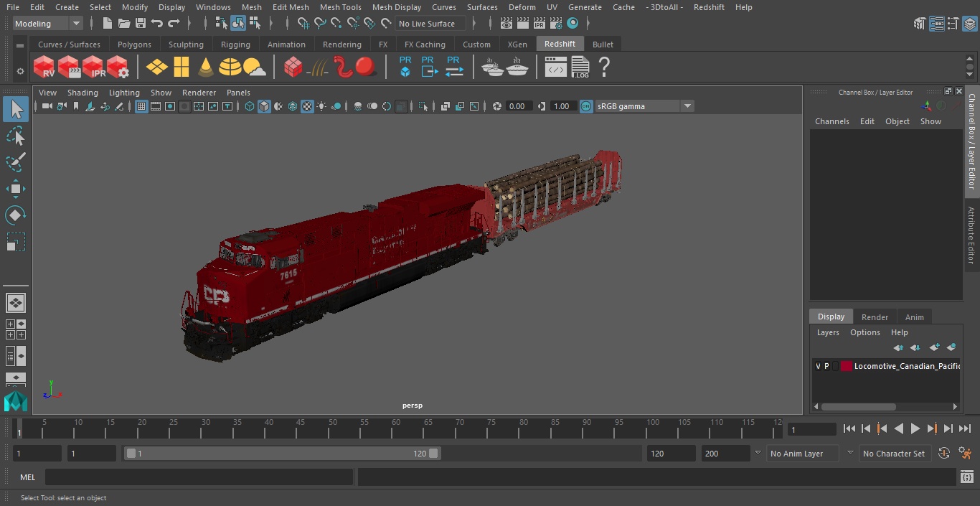Open the Render layer tab
Viewport: 980px width, 506px height.
pos(875,317)
